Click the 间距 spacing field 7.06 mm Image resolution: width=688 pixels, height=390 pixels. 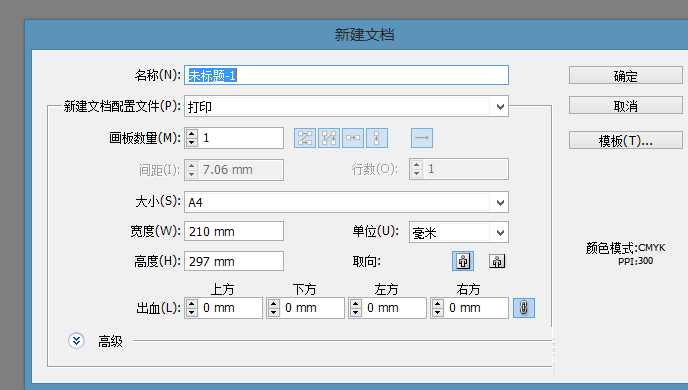click(x=241, y=170)
